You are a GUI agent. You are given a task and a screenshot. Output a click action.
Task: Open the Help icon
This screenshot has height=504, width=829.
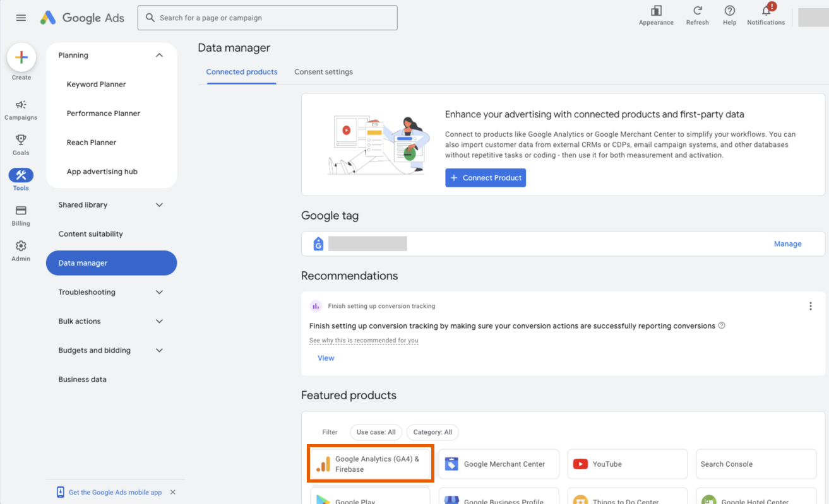pos(730,11)
